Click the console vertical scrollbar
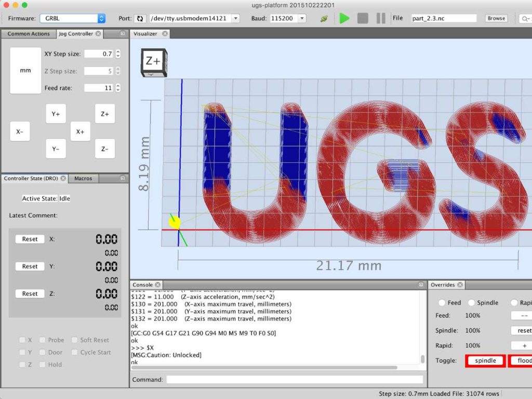Screen dimensions: 532x399 422,359
